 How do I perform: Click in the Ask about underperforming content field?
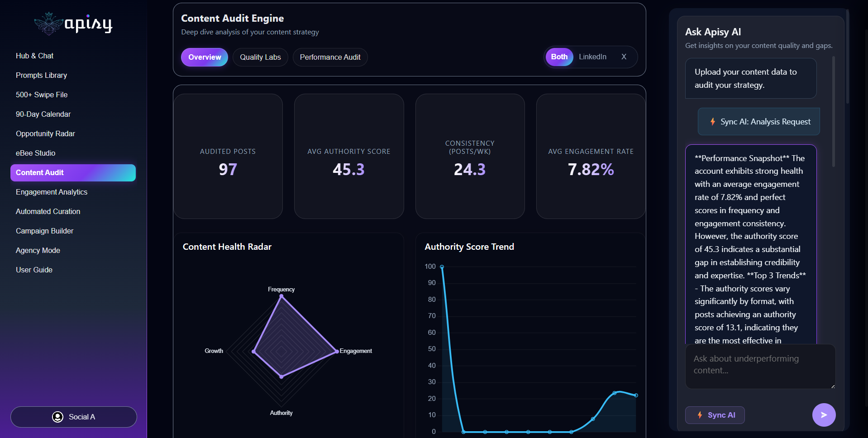(x=760, y=367)
